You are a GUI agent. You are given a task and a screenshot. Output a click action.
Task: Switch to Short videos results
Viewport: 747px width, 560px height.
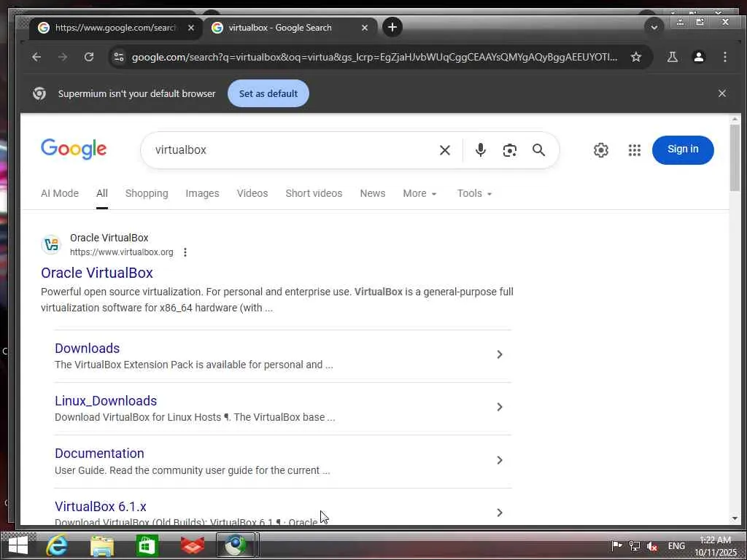tap(314, 194)
